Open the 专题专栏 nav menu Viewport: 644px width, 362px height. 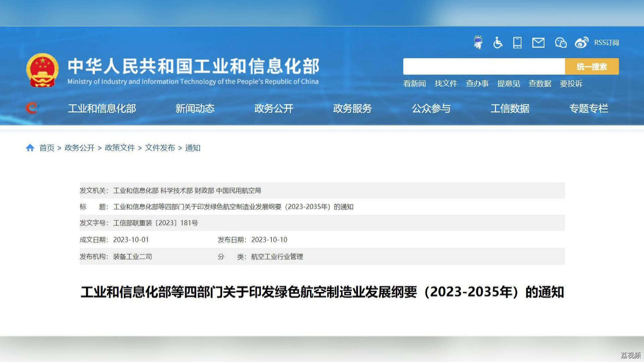[589, 108]
